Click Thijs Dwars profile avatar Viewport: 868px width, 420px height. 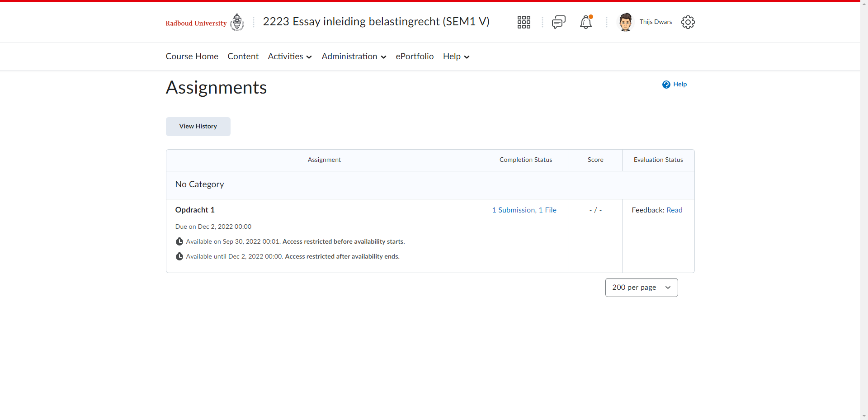coord(625,22)
